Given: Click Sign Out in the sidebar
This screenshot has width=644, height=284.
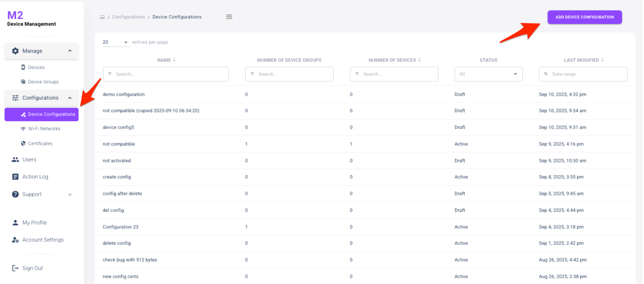Looking at the screenshot, I should (x=33, y=268).
